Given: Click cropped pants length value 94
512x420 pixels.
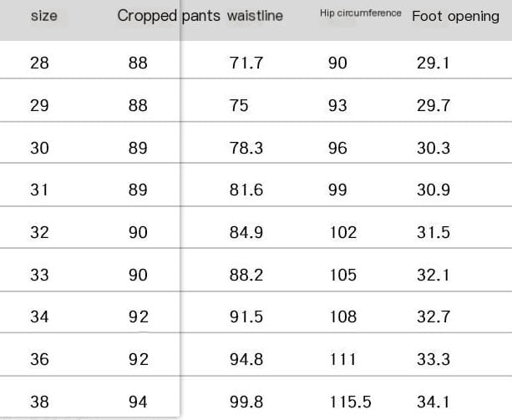Looking at the screenshot, I should 138,402.
